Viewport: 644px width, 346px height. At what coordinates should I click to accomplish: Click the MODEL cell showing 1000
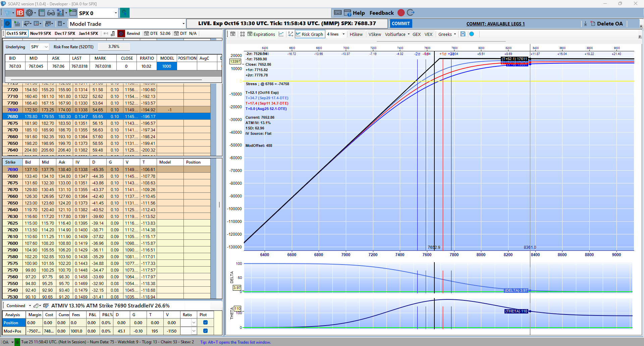[167, 66]
